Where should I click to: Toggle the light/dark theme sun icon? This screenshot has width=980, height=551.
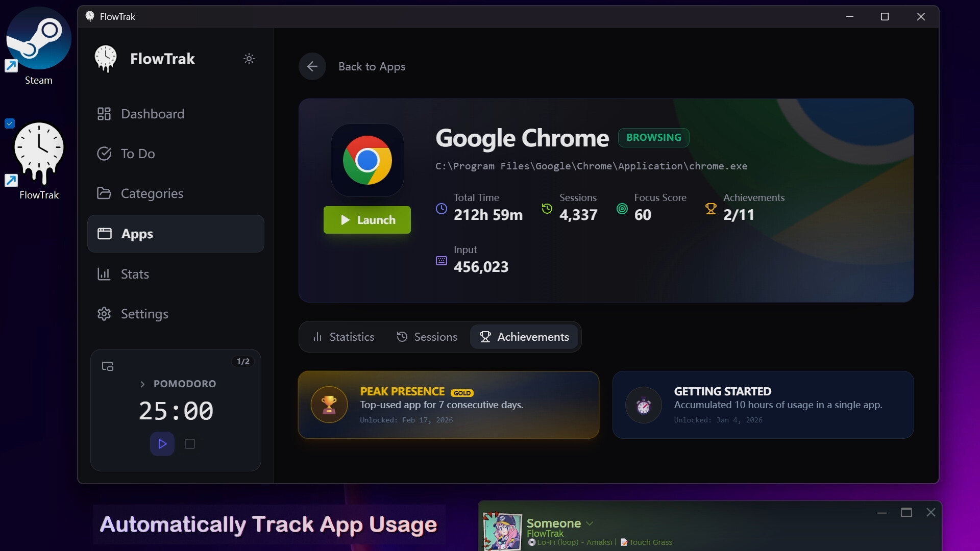tap(249, 59)
